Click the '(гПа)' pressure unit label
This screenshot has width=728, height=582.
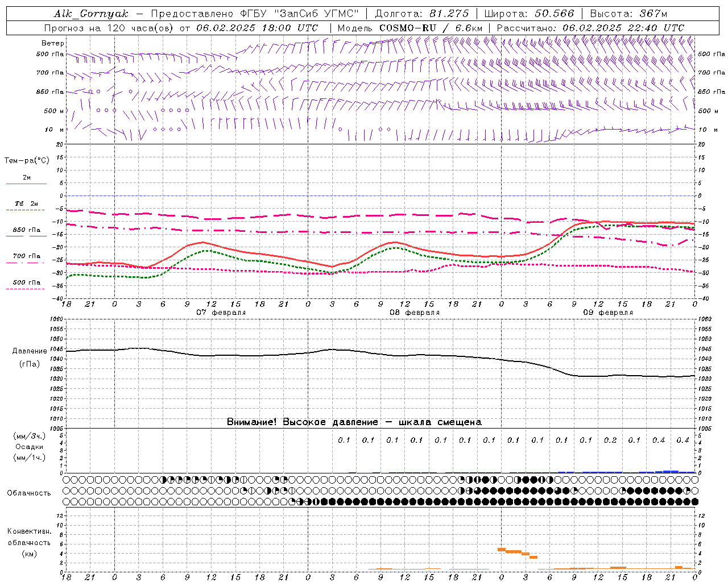[x=30, y=364]
